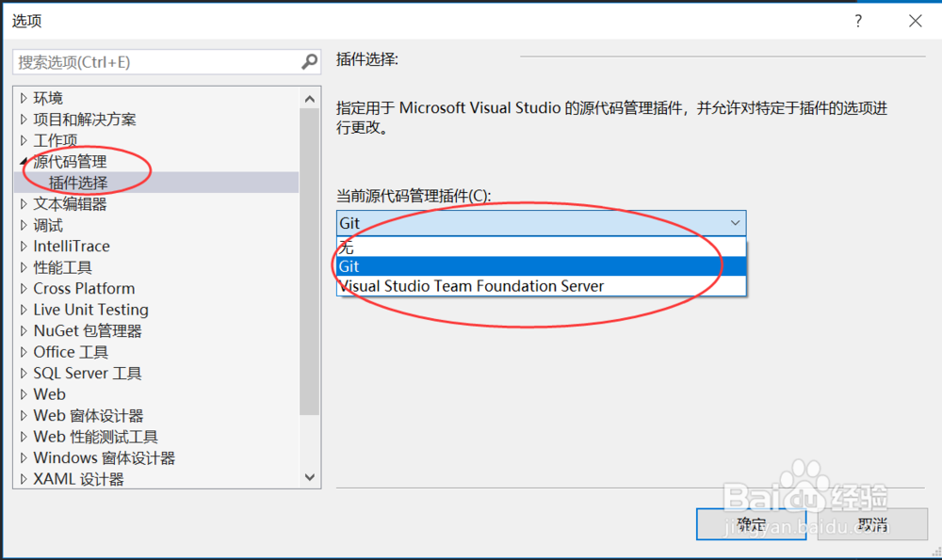Click the tree scrollbar up arrow
Image resolution: width=942 pixels, height=560 pixels.
point(309,99)
